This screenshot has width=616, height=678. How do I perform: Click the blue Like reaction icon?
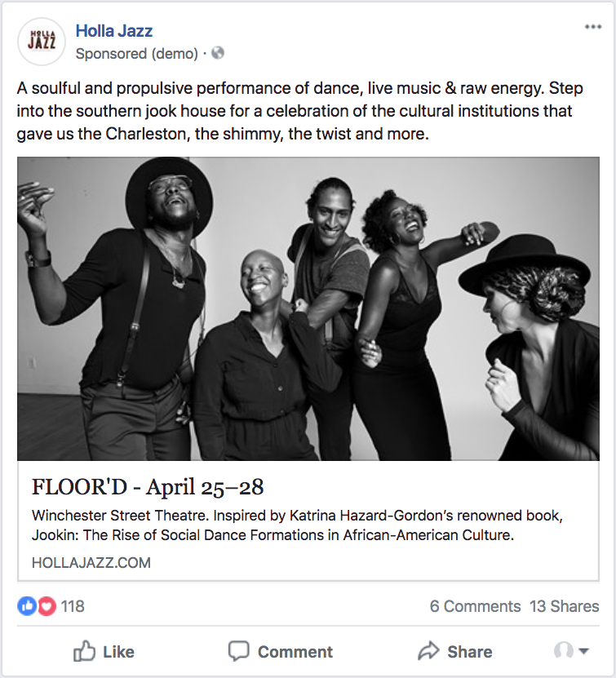coord(27,606)
